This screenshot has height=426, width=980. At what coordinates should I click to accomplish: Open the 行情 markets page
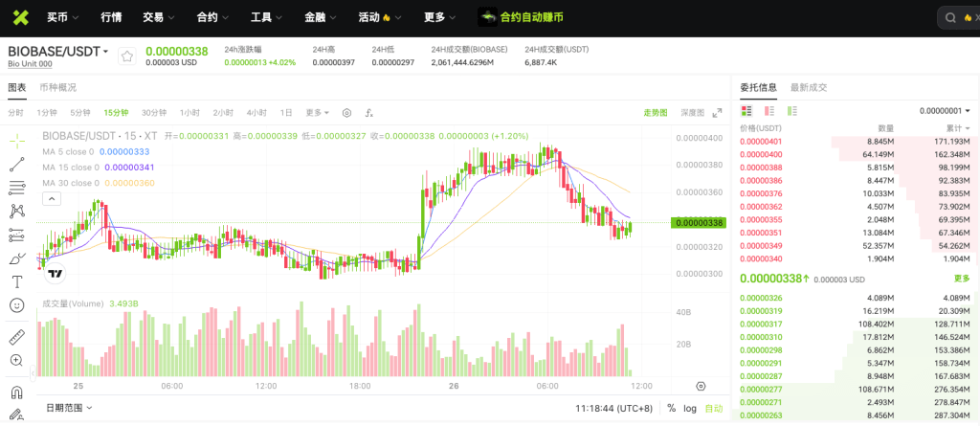click(111, 17)
